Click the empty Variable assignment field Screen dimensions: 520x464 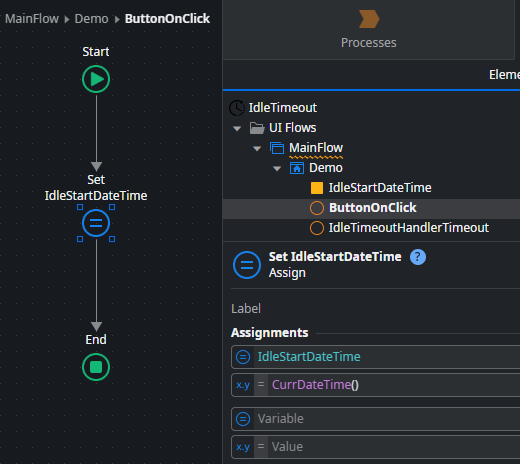tap(387, 419)
